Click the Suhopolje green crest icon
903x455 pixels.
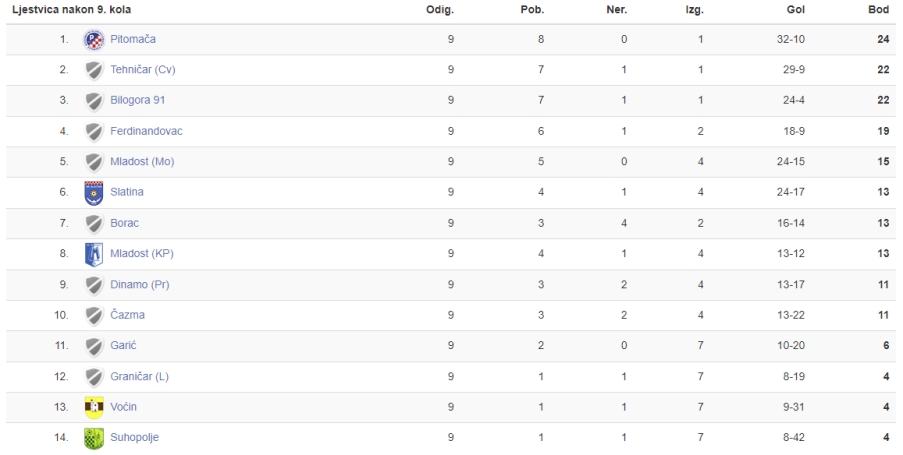pyautogui.click(x=94, y=438)
